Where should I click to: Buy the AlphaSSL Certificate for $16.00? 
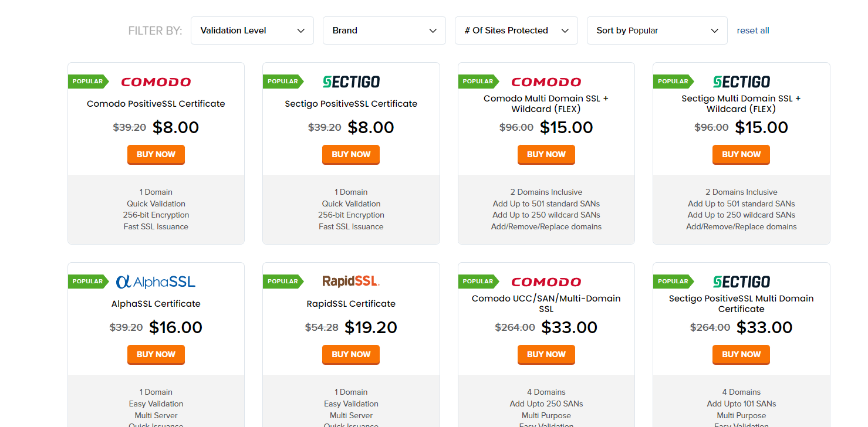pyautogui.click(x=156, y=355)
